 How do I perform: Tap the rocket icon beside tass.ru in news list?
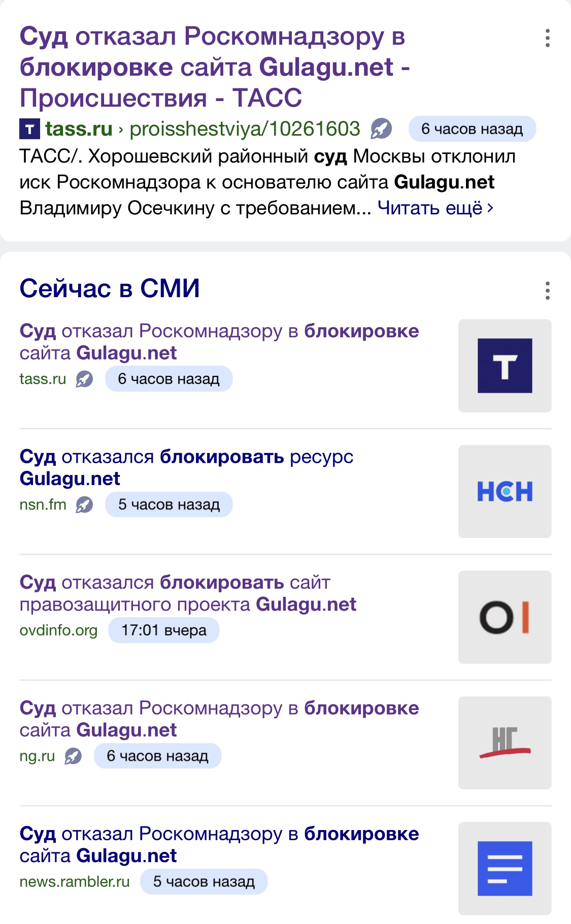pos(84,379)
